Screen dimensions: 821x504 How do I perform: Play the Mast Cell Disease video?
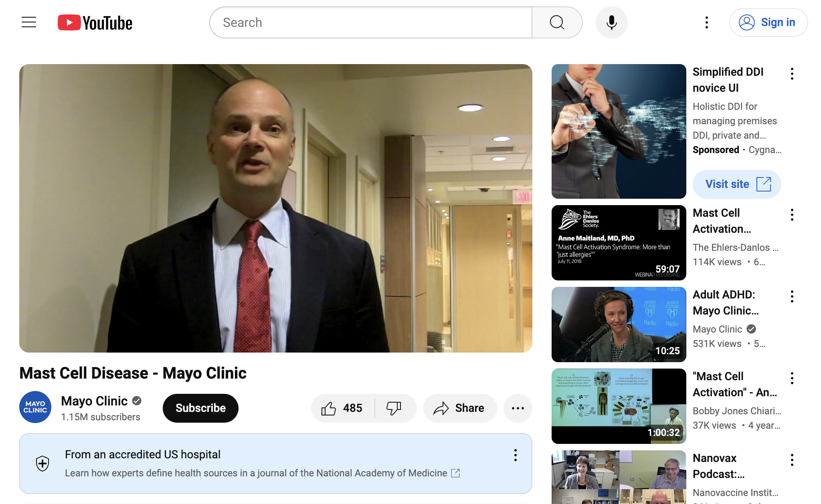(x=276, y=208)
